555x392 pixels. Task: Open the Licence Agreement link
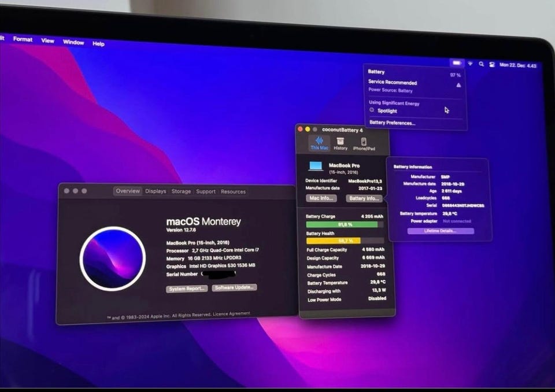231,314
